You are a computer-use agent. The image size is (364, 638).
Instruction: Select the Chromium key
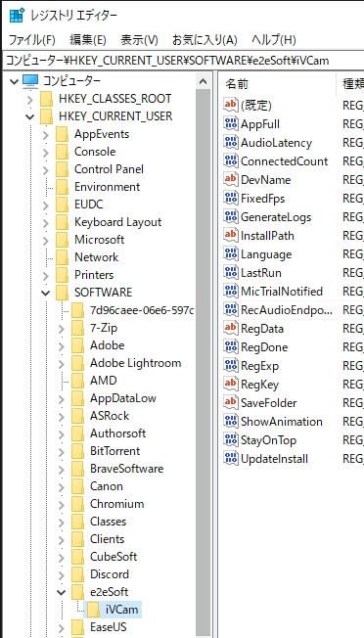pyautogui.click(x=116, y=504)
